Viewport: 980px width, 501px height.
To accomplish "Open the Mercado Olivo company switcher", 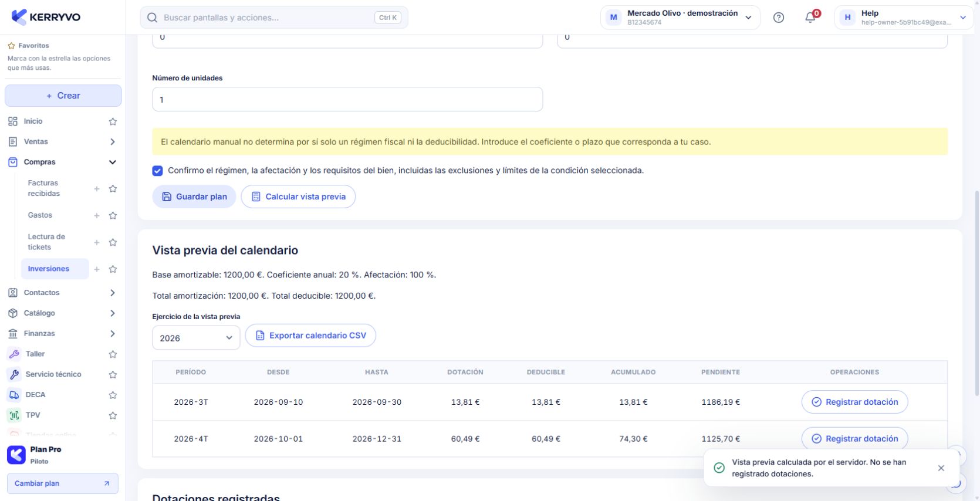I will tap(680, 18).
